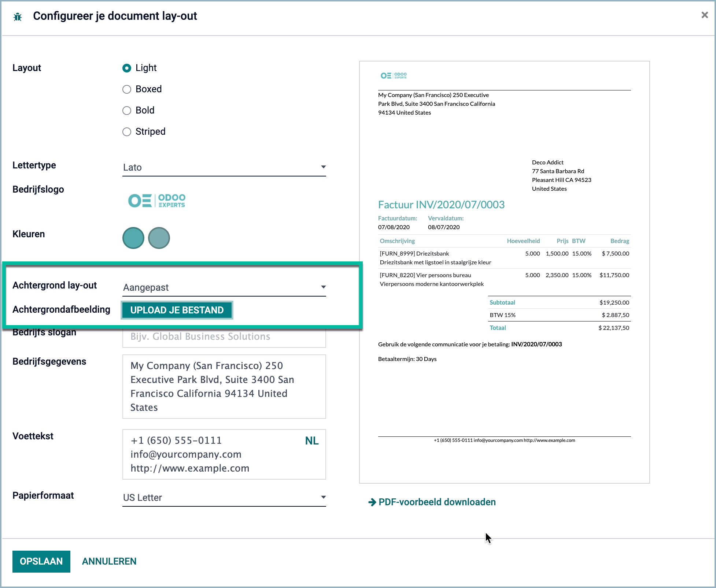The image size is (716, 588).
Task: Click the arrow icon before PDF-voorbeeld downloaden
Action: [x=372, y=502]
